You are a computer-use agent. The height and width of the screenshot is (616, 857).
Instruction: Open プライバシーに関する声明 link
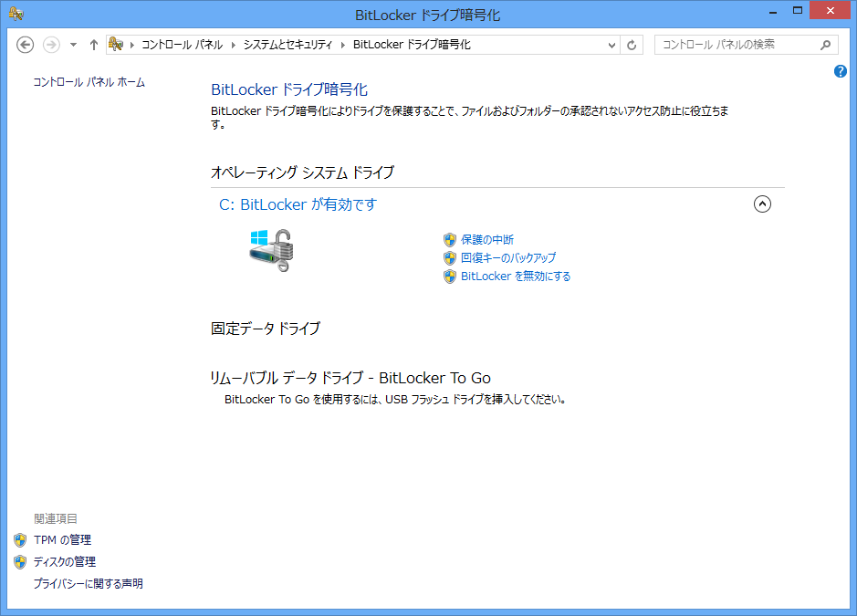tap(88, 584)
